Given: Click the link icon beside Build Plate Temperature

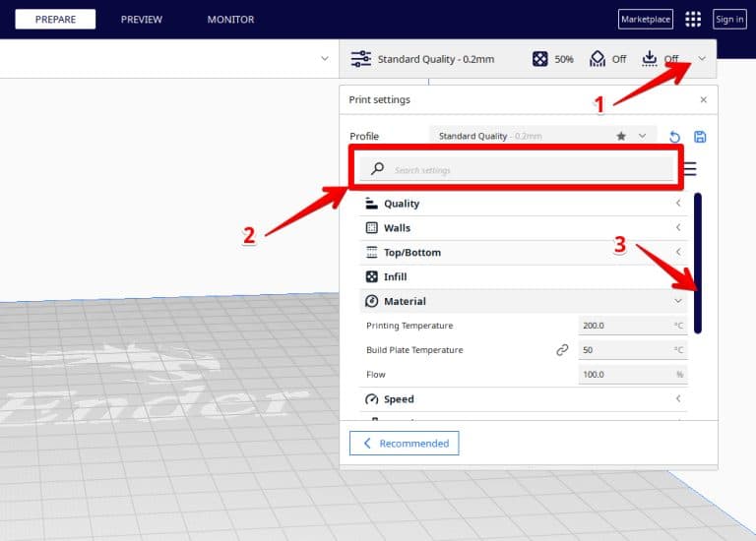Looking at the screenshot, I should (562, 350).
